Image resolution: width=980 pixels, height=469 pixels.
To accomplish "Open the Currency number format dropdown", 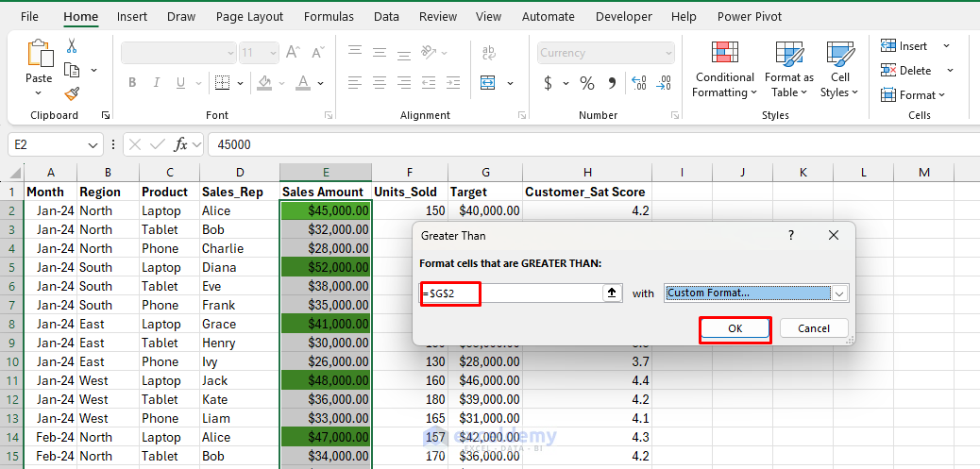I will point(669,53).
